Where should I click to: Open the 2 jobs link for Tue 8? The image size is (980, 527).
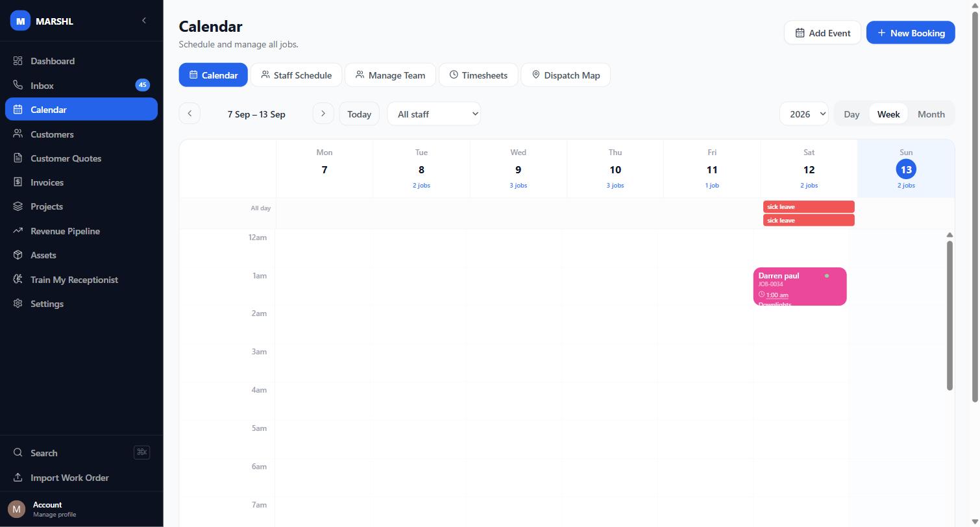421,186
